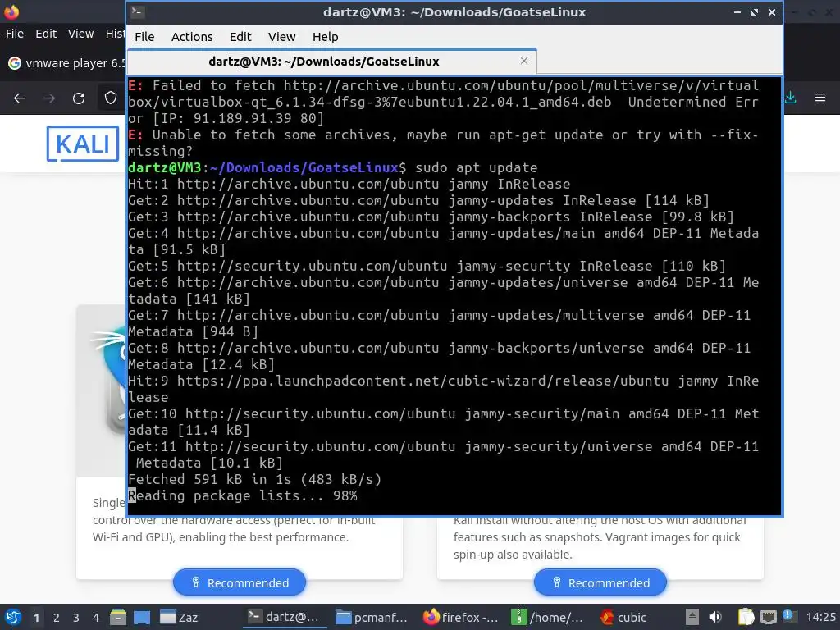Click the 14:25 panel clock
Screen dimensions: 840x630
(x=820, y=617)
